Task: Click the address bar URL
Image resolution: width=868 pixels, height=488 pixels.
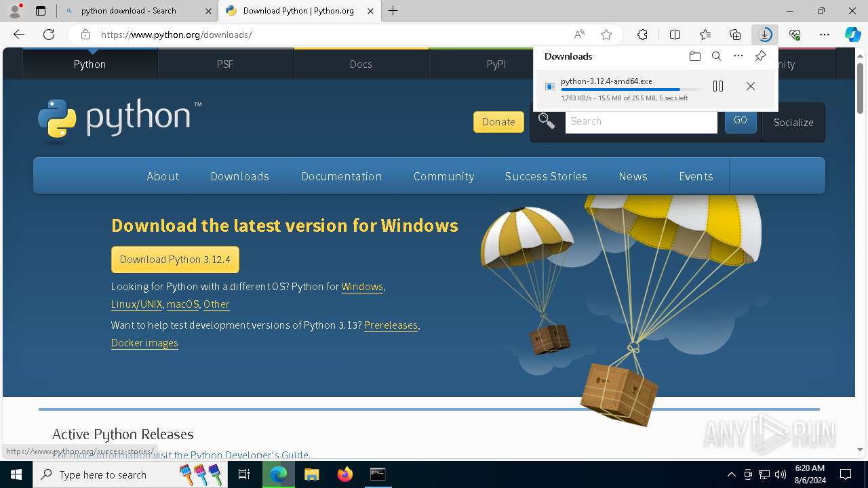Action: click(176, 35)
